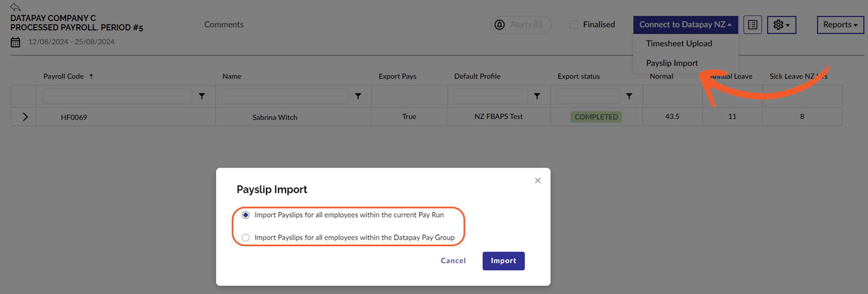Click the True value under Export Pays
This screenshot has height=294, width=868.
coord(409,116)
